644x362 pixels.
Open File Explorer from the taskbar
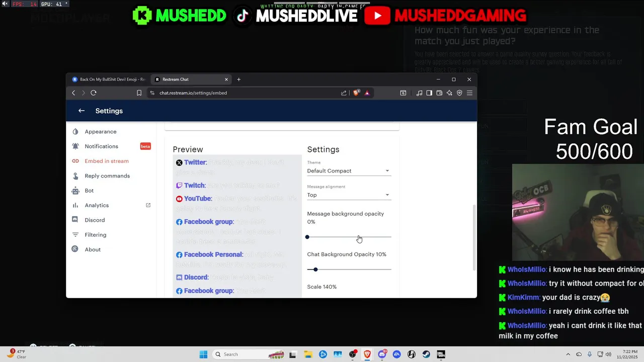click(308, 354)
